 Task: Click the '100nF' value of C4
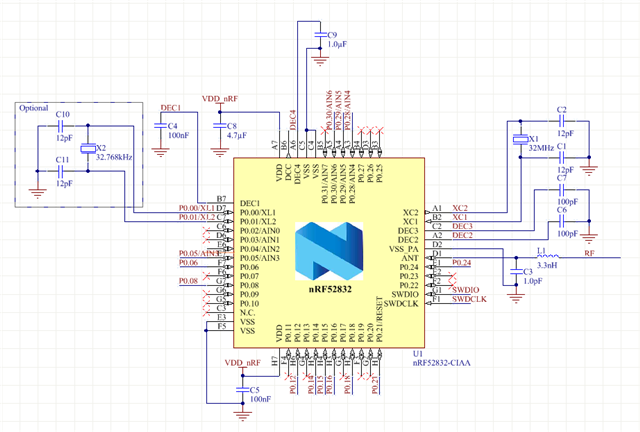tap(178, 135)
